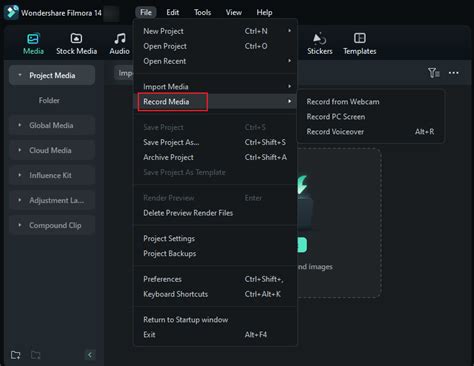Image resolution: width=474 pixels, height=366 pixels.
Task: Choose Archive Project
Action: tap(215, 157)
